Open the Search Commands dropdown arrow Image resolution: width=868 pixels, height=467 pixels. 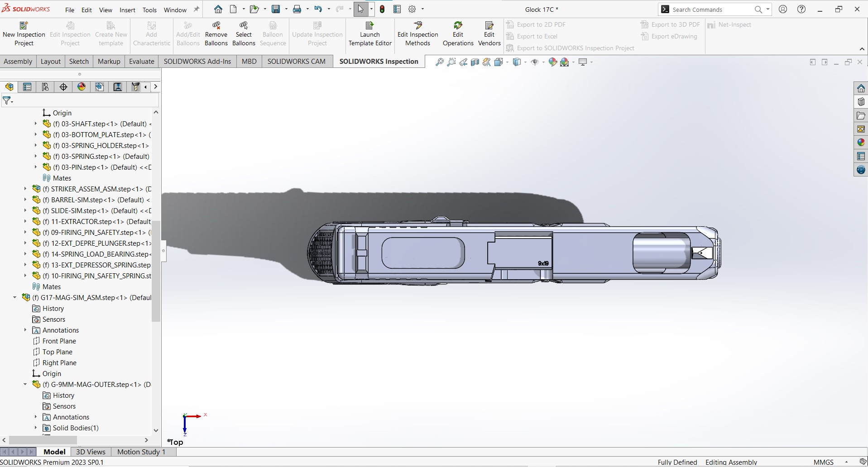pyautogui.click(x=768, y=9)
